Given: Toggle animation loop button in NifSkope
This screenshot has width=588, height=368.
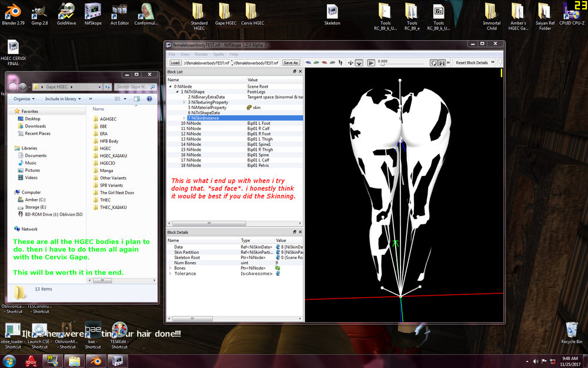Looking at the screenshot, I should point(433,63).
